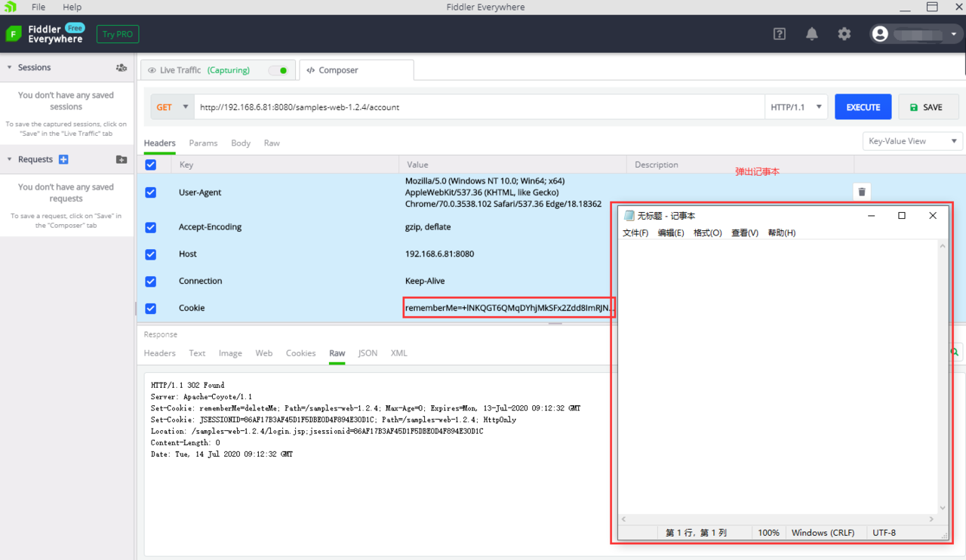Uncheck the User-Agent header checkbox
Screen dimensions: 966x560
(151, 192)
